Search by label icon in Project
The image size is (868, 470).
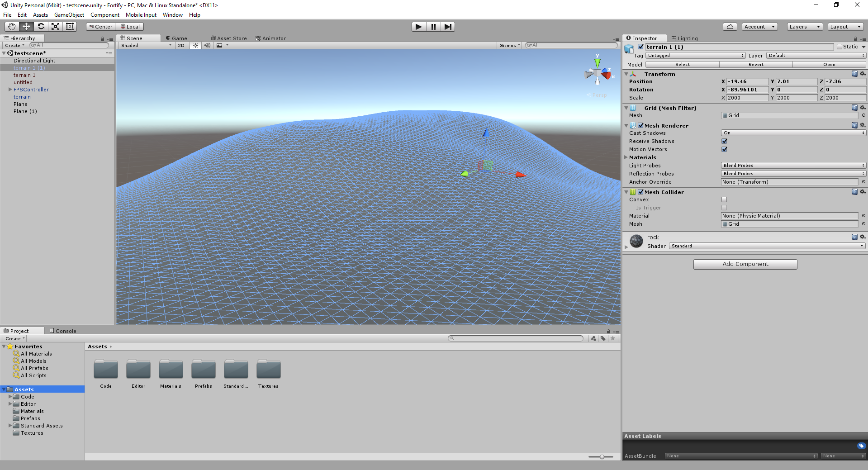[603, 338]
